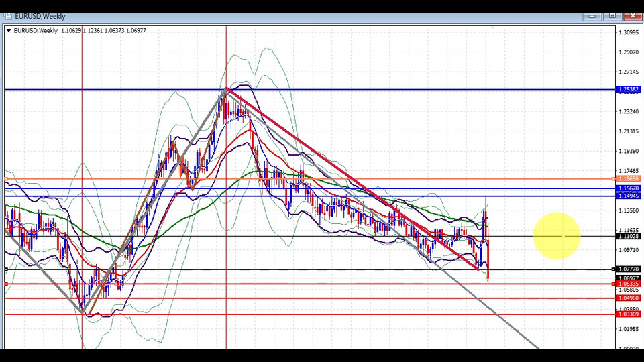Click the 1.17465 price scale value
644x362 pixels.
pos(629,171)
